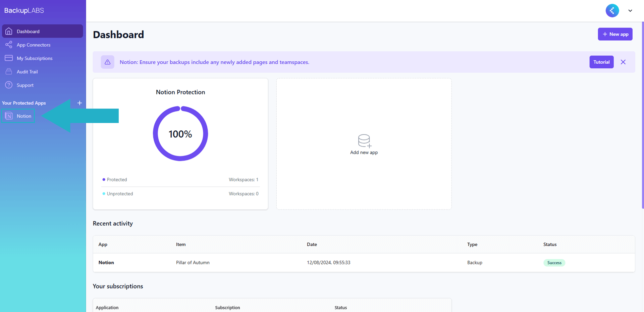644x312 pixels.
Task: Click the Protected legend entry
Action: [115, 180]
